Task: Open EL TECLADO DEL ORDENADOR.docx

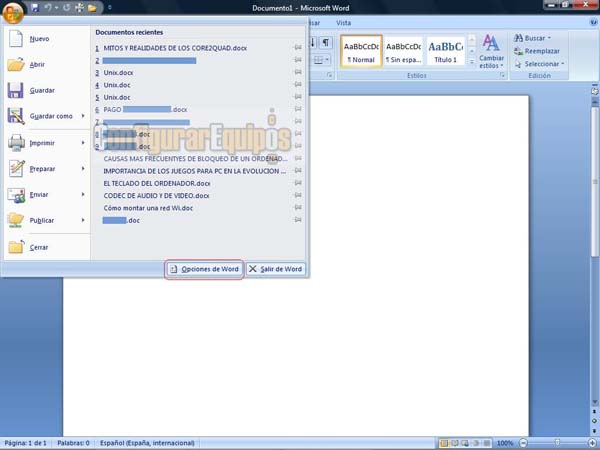Action: tap(157, 183)
